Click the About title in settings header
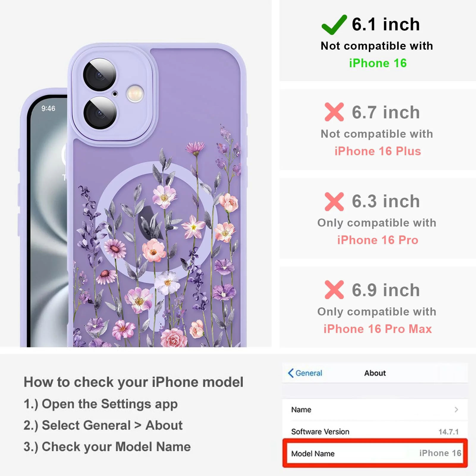The height and width of the screenshot is (476, 476). tap(375, 373)
